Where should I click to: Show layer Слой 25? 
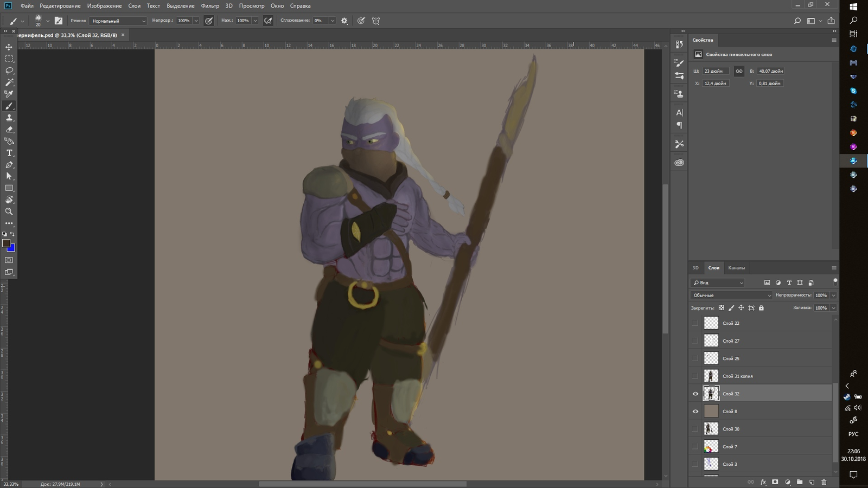click(x=695, y=358)
